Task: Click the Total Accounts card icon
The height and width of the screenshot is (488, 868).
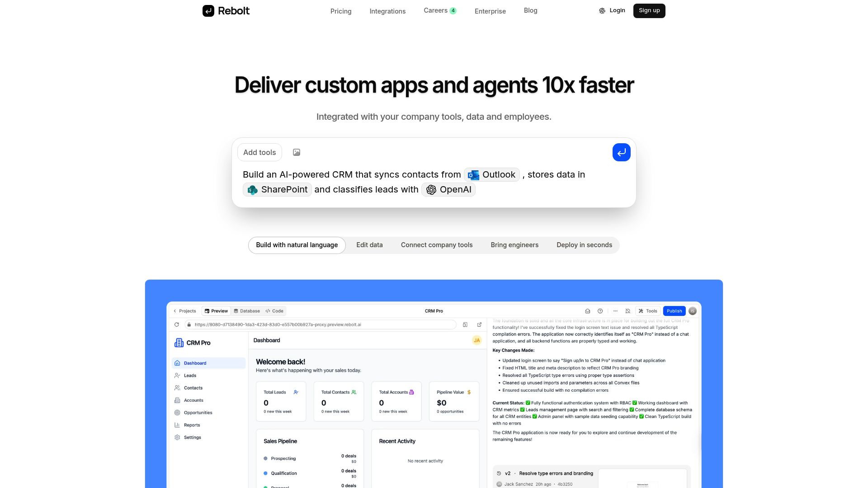Action: point(411,392)
